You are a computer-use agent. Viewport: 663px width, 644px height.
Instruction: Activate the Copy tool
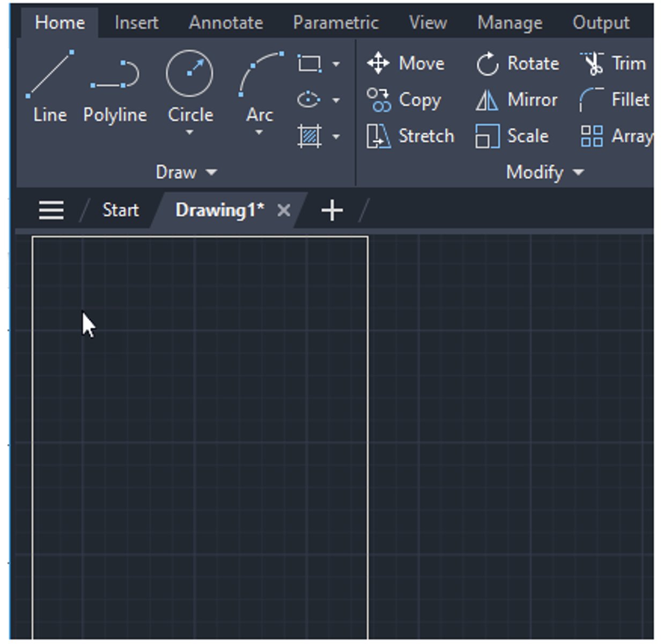click(x=404, y=100)
